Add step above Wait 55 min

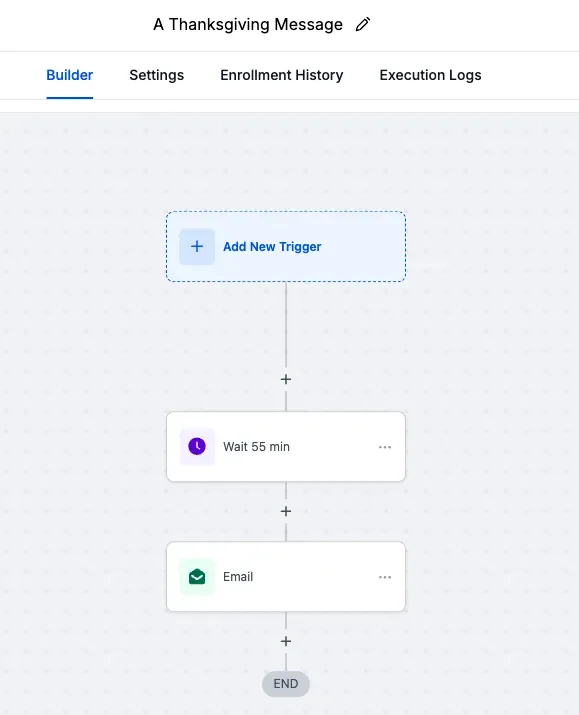point(286,379)
